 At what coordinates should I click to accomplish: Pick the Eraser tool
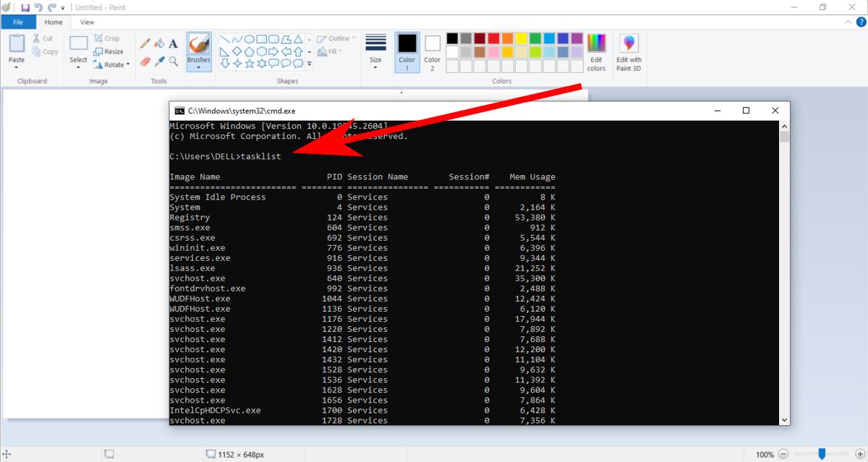[x=144, y=60]
